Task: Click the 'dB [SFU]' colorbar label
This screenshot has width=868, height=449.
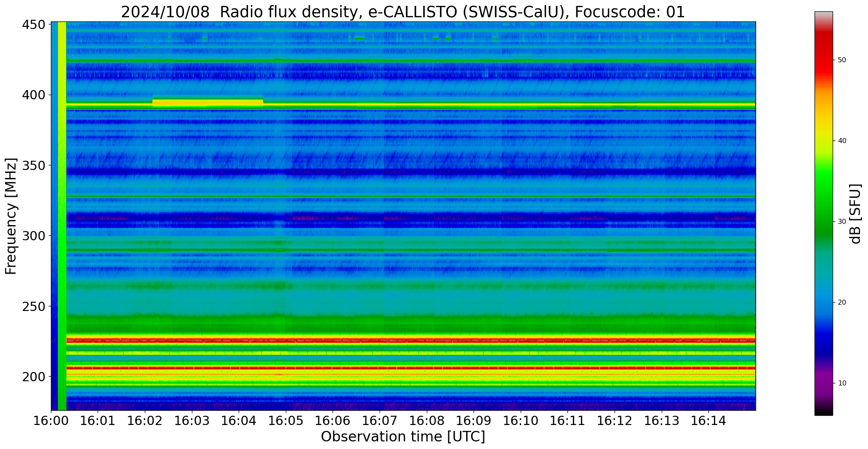Action: (855, 214)
